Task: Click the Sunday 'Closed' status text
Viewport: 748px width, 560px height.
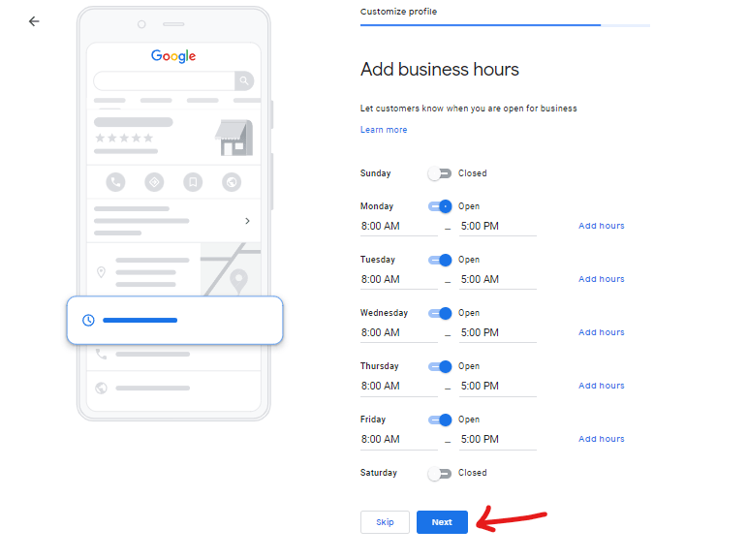Action: click(472, 173)
